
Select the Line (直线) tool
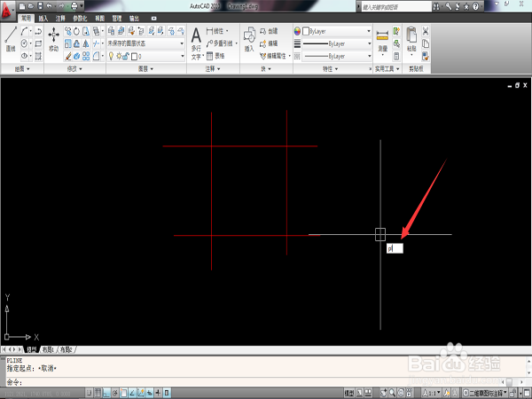click(x=11, y=39)
